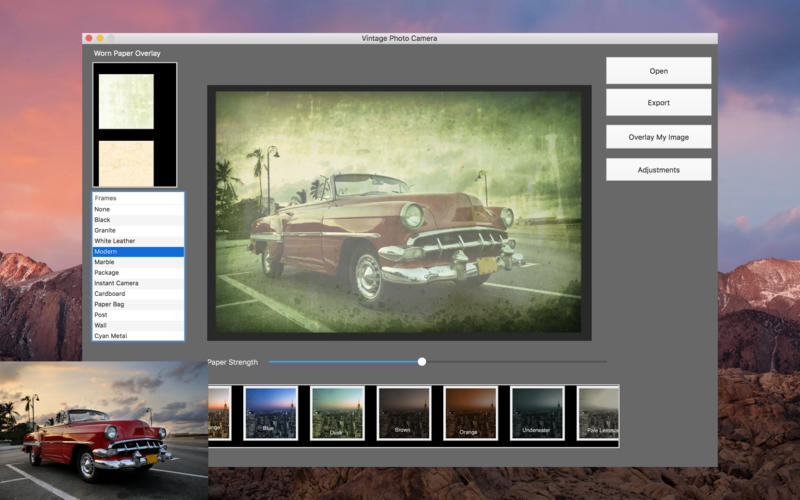This screenshot has width=800, height=500.
Task: Select the green worn paper overlay thumbnail
Action: [126, 101]
